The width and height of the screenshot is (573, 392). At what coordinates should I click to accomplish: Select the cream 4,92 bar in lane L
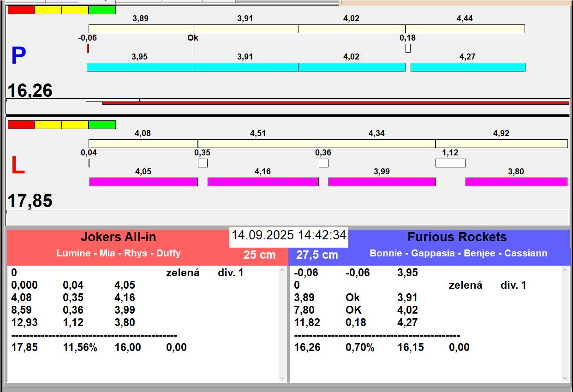[x=501, y=143]
